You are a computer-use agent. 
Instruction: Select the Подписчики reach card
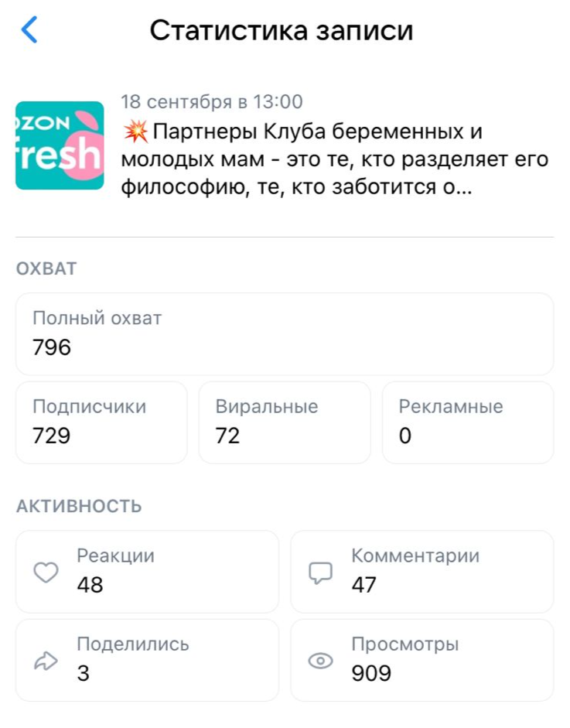pyautogui.click(x=101, y=422)
